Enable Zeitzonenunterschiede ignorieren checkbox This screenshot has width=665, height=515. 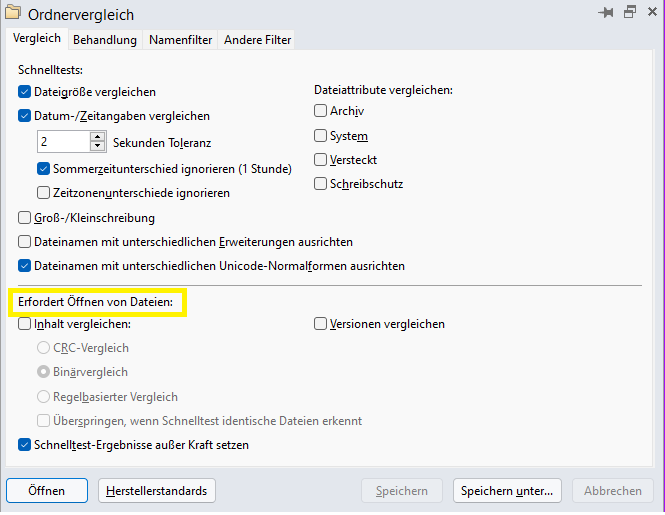coord(43,193)
